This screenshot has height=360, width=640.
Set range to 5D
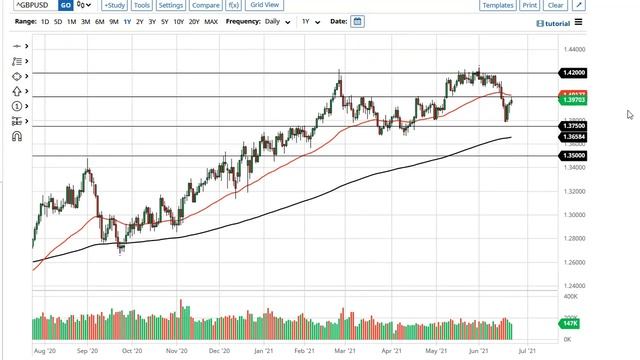tap(58, 22)
